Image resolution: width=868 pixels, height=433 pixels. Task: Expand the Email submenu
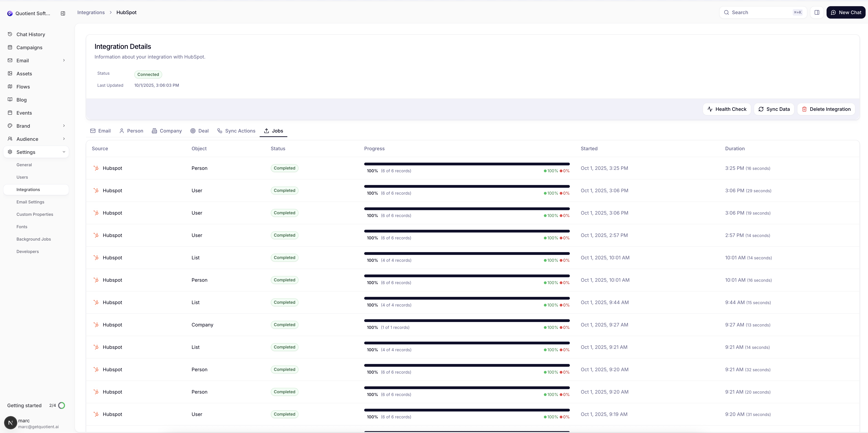(x=64, y=60)
